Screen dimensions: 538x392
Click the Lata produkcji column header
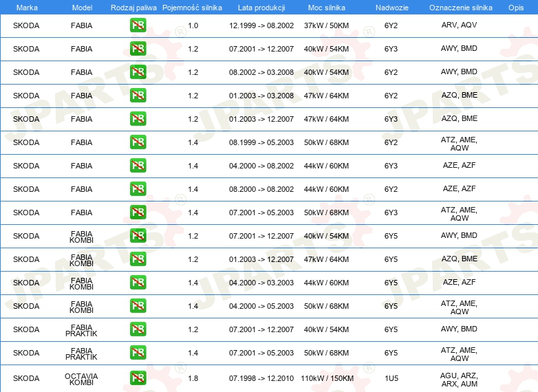(261, 8)
